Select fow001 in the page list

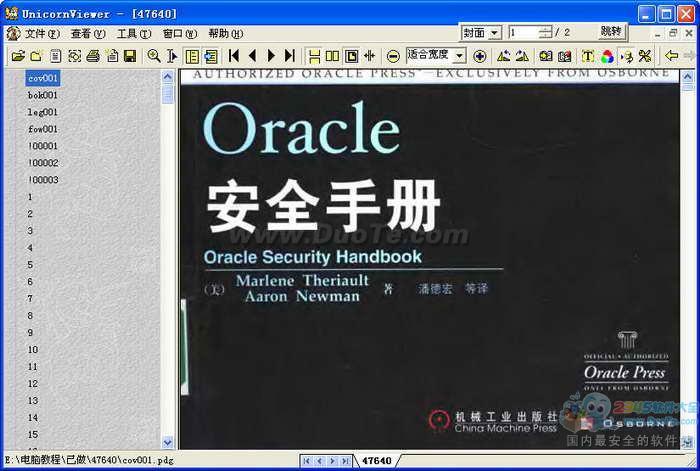pos(43,129)
